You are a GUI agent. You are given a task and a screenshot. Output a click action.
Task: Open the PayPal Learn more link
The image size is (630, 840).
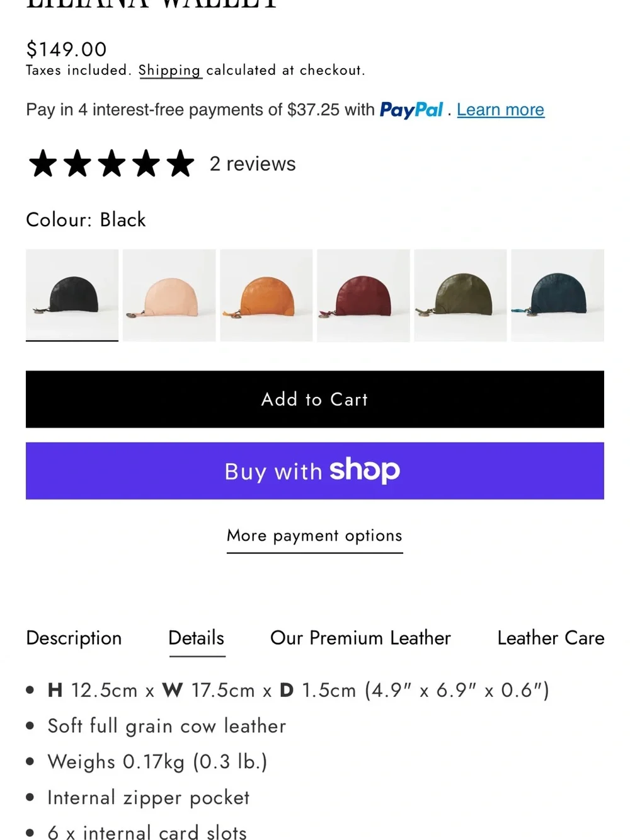pos(500,110)
